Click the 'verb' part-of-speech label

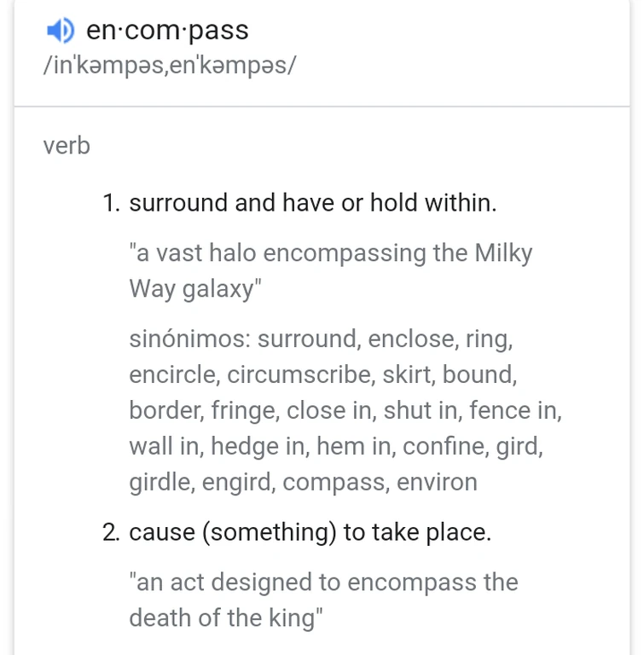pos(66,146)
